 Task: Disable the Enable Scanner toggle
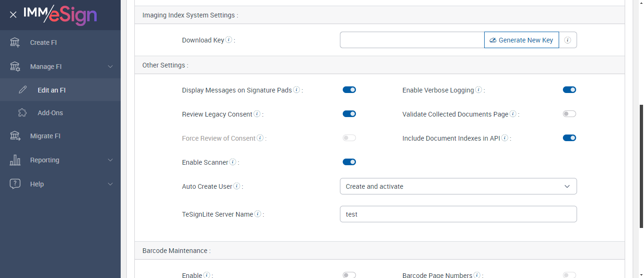[349, 162]
